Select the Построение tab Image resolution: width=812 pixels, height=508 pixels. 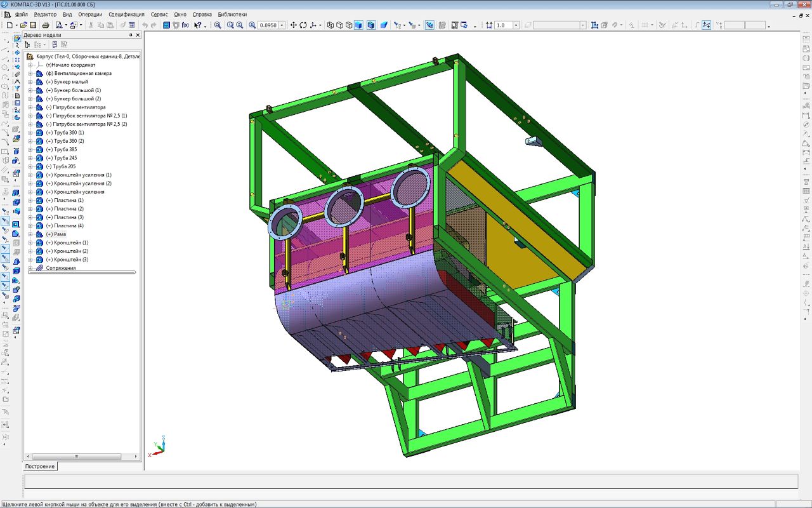click(40, 466)
